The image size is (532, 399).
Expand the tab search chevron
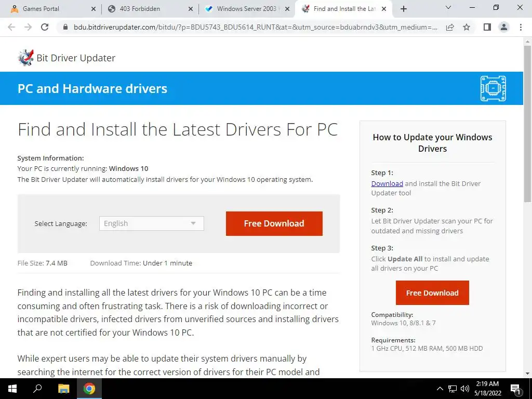click(448, 7)
